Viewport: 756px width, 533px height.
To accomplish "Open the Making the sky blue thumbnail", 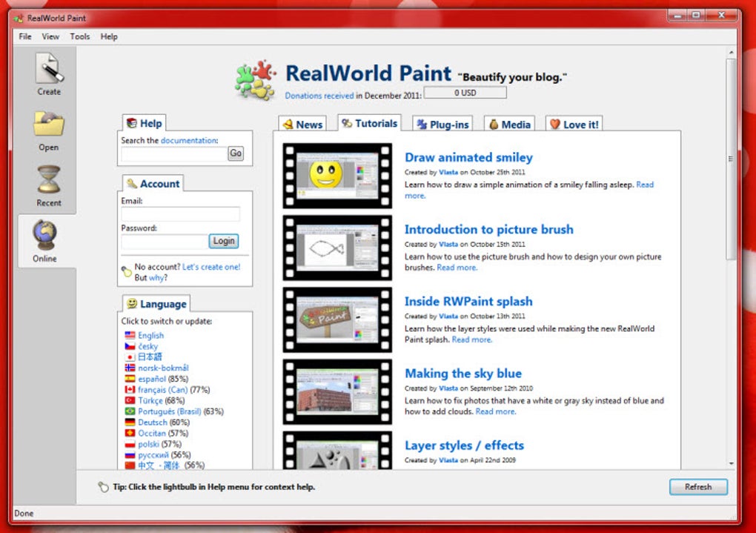I will (337, 391).
